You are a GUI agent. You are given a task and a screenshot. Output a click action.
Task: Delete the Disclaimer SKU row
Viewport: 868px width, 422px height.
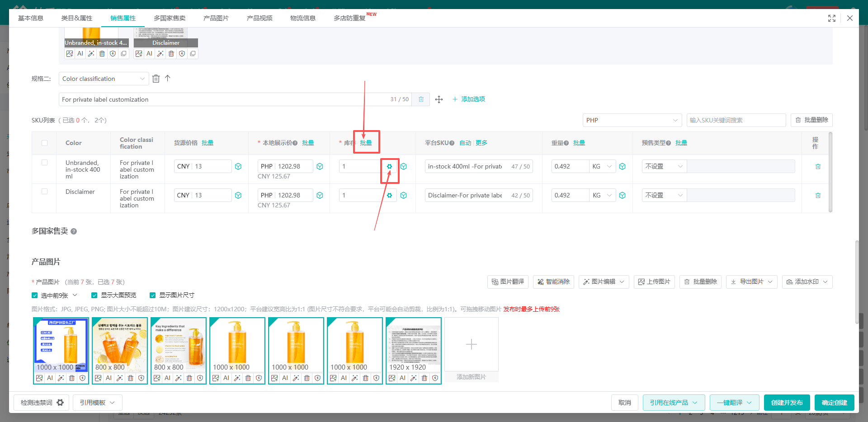818,195
